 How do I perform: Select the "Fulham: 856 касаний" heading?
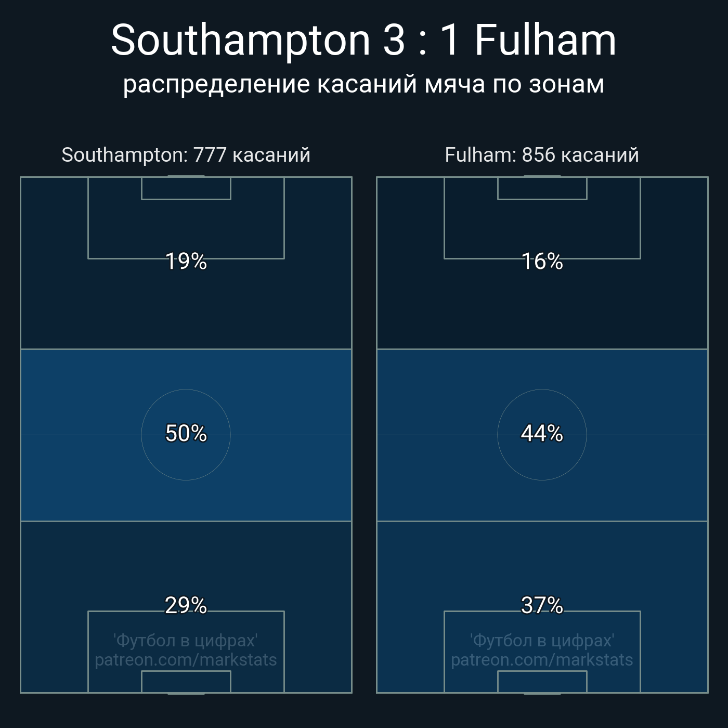[x=542, y=155]
